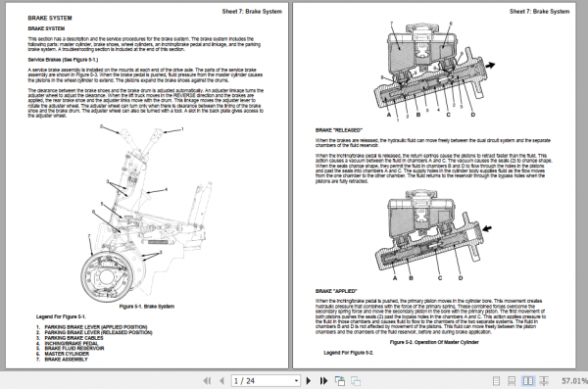The width and height of the screenshot is (588, 389).
Task: Click the right page header Sheet 7: Brake System
Action: (539, 11)
